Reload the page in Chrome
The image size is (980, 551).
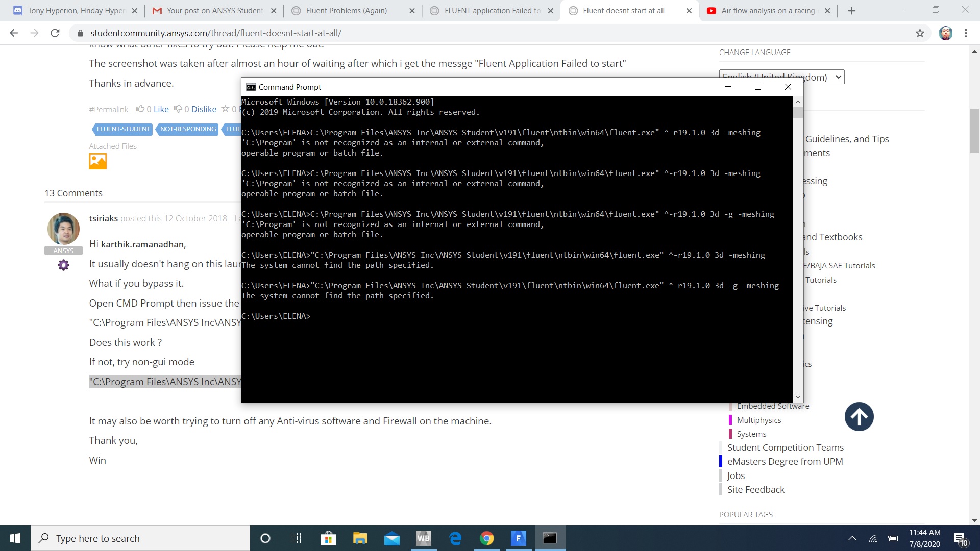point(55,33)
